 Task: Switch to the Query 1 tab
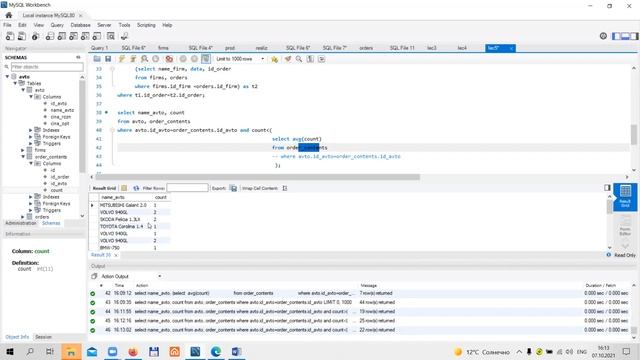click(100, 48)
